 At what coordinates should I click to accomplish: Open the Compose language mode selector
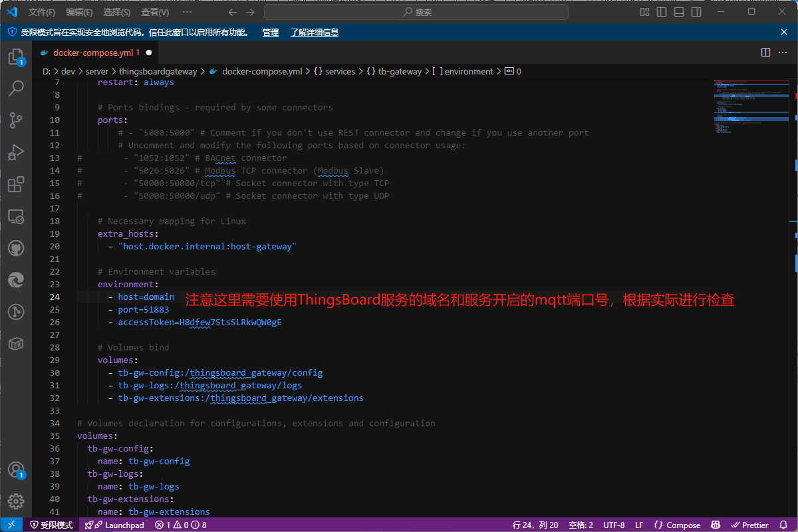pos(677,525)
